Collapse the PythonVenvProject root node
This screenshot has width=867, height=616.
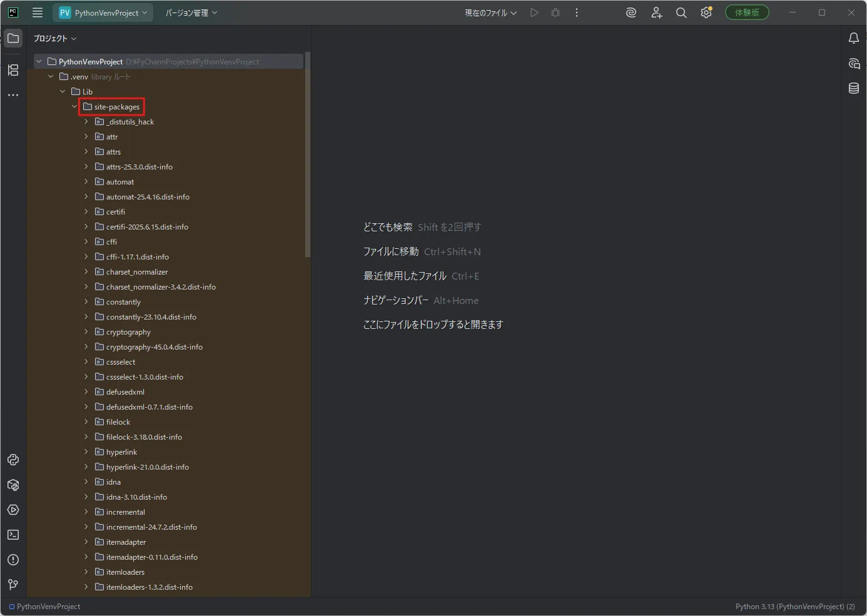point(39,61)
